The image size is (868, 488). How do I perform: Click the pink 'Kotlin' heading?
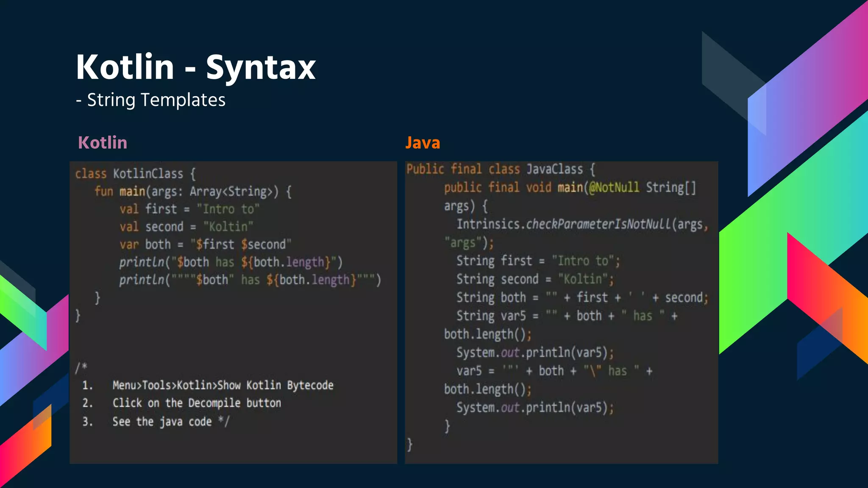[x=103, y=143]
